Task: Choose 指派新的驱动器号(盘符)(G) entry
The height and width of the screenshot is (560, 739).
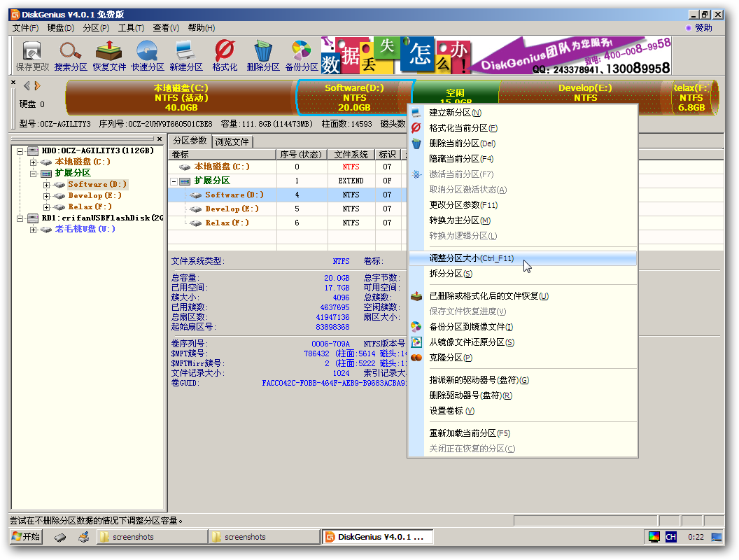Action: click(x=523, y=380)
